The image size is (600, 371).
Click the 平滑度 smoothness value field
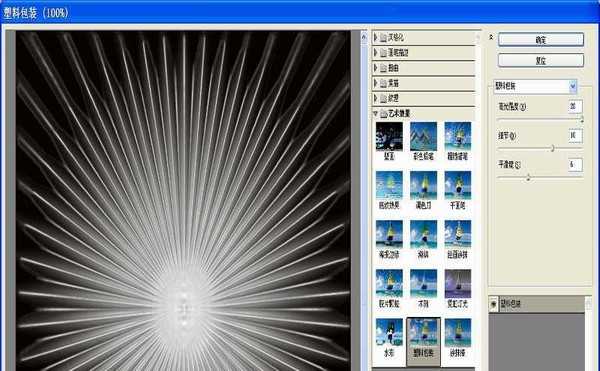(575, 164)
